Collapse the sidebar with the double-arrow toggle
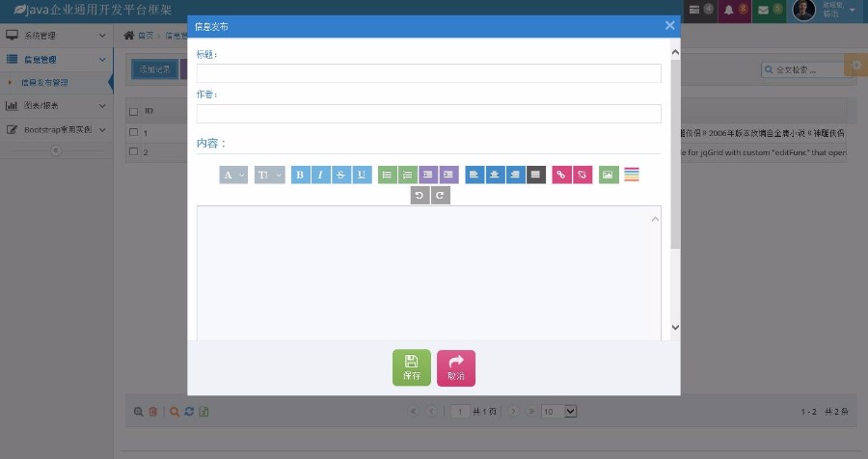 click(56, 150)
